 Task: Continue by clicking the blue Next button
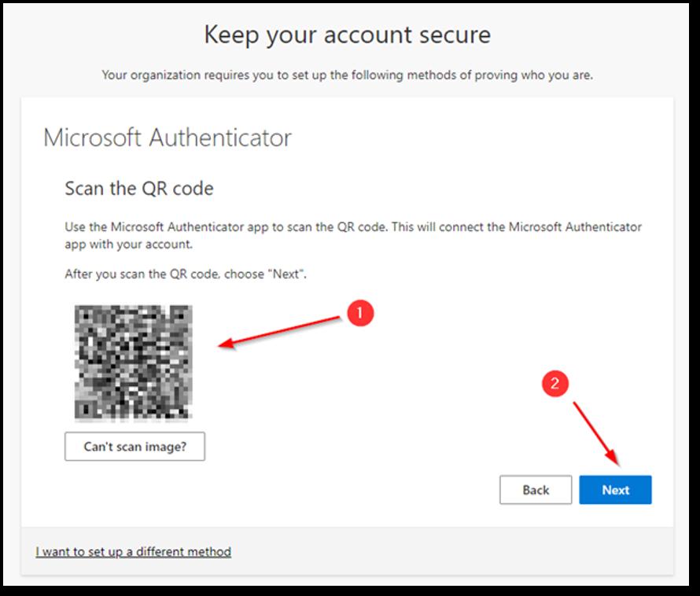[x=615, y=490]
